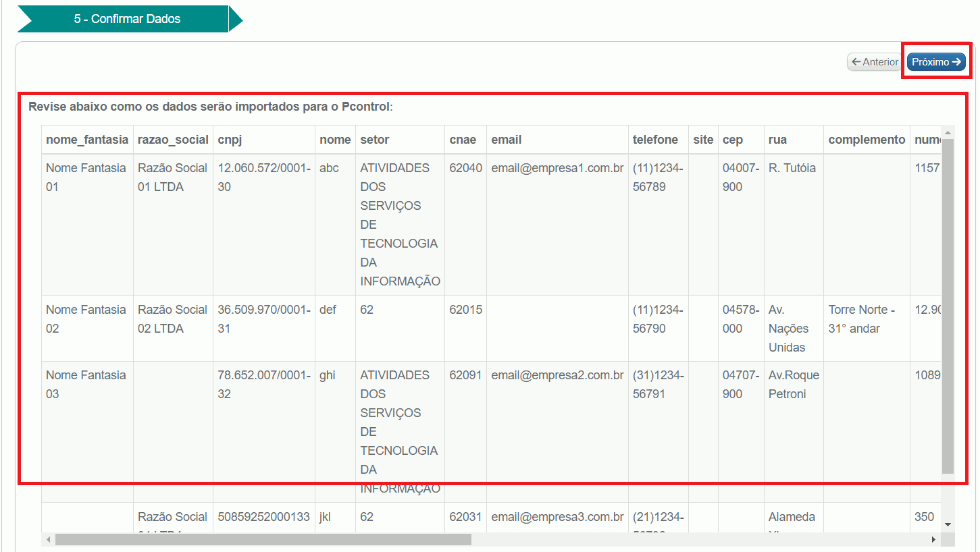
Task: Click the 'jkl' nome cell
Action: (335, 517)
